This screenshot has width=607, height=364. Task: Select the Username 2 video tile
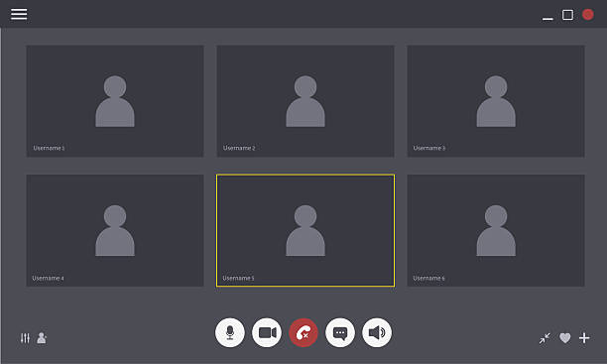click(x=305, y=101)
